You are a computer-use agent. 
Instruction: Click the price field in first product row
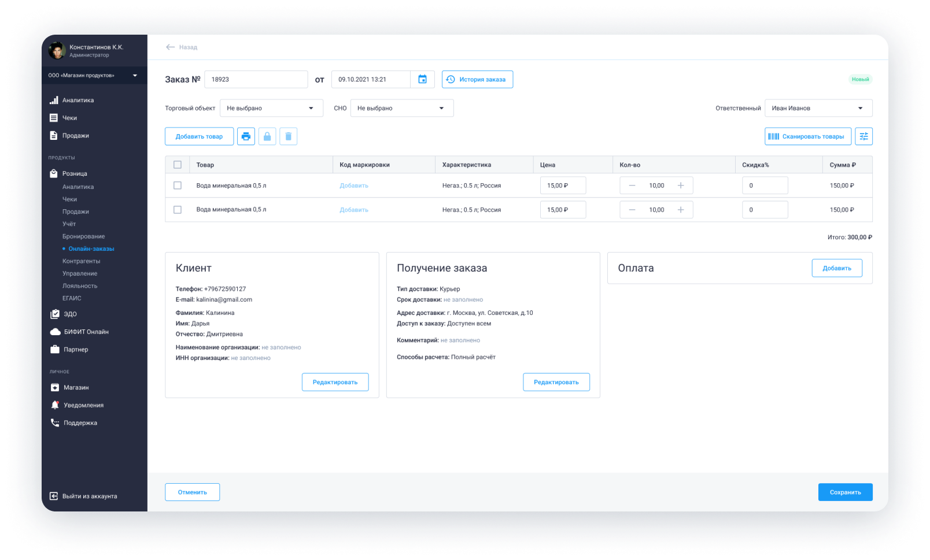click(x=563, y=186)
